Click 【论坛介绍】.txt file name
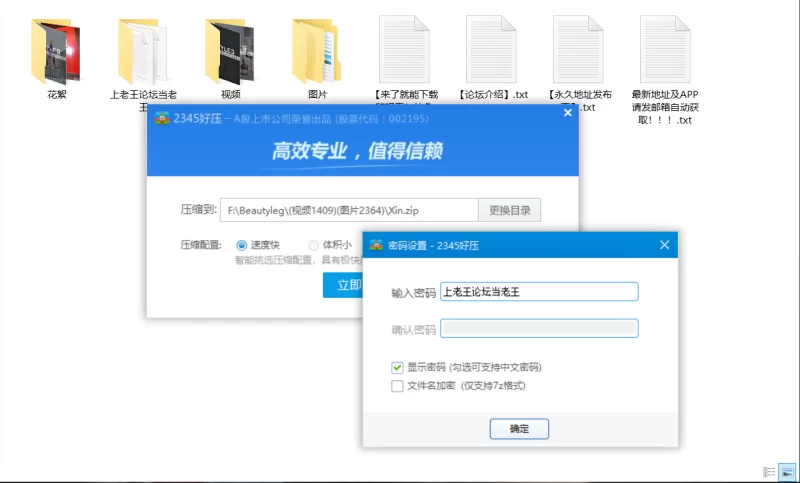The height and width of the screenshot is (483, 800). (491, 94)
